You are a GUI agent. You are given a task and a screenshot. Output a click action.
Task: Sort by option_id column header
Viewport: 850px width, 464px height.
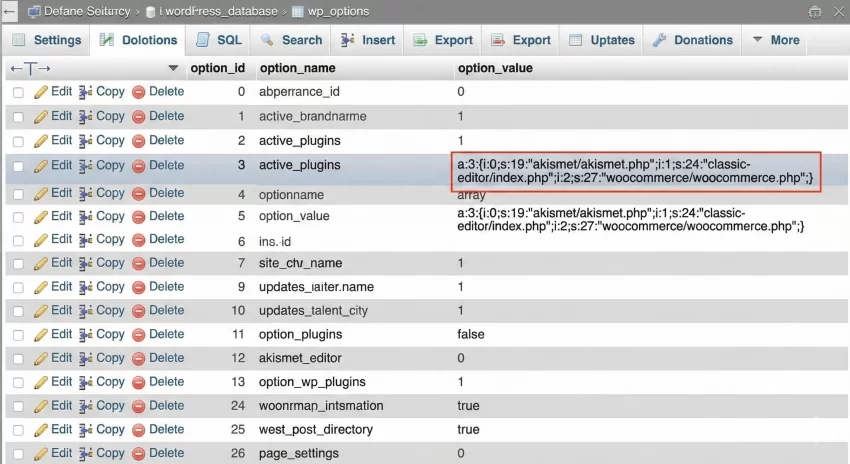217,68
